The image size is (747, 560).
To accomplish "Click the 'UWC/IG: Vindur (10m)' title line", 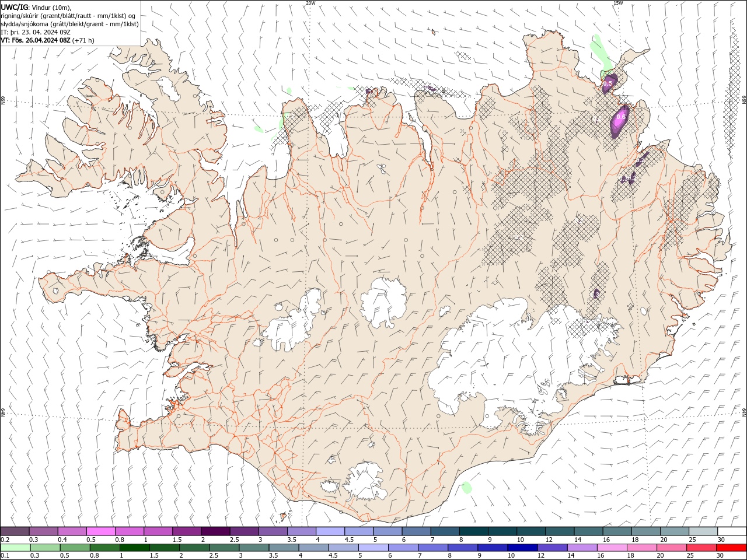I will click(x=36, y=7).
